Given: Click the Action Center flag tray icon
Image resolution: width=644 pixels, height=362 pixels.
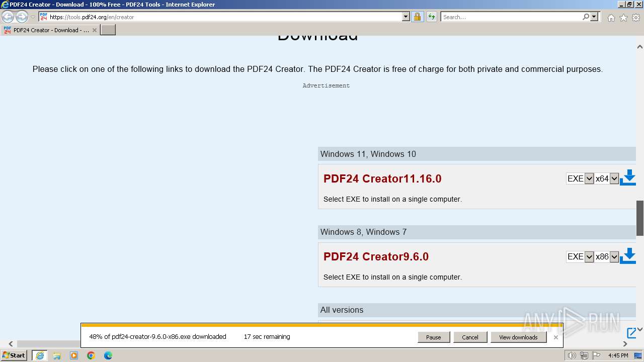Looking at the screenshot, I should (x=596, y=355).
